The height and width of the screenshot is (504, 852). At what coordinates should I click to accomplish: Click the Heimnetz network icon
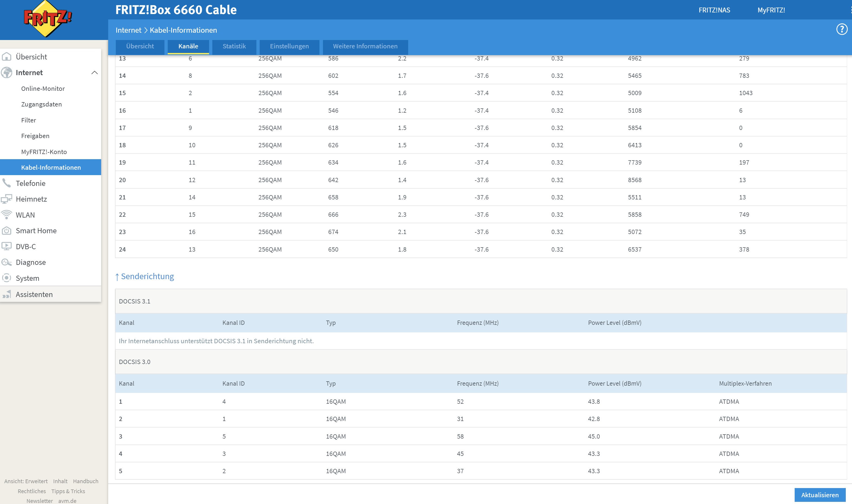point(6,199)
